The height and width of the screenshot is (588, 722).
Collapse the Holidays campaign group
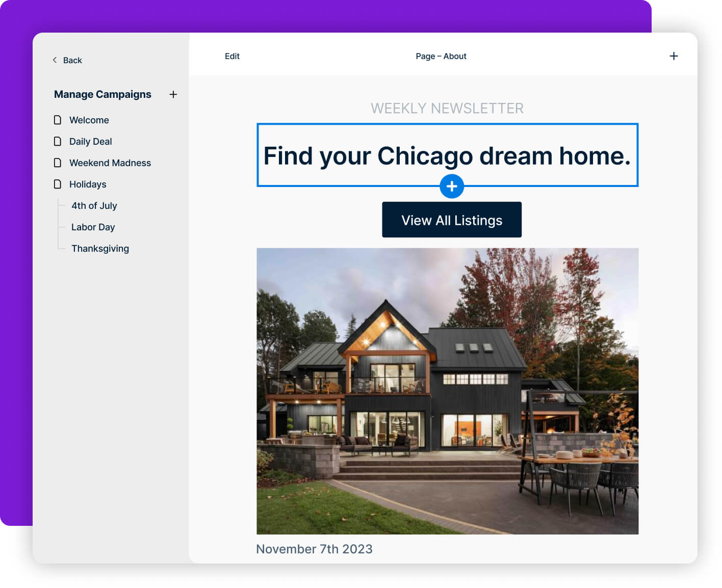click(88, 184)
